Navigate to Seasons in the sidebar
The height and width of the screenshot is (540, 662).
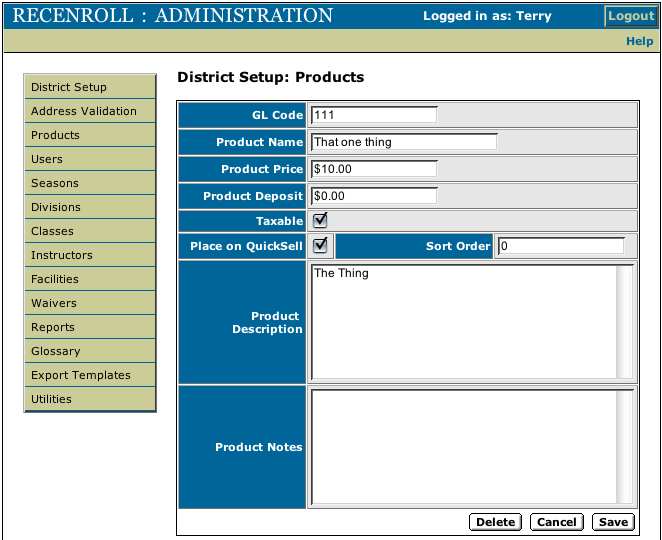click(90, 183)
